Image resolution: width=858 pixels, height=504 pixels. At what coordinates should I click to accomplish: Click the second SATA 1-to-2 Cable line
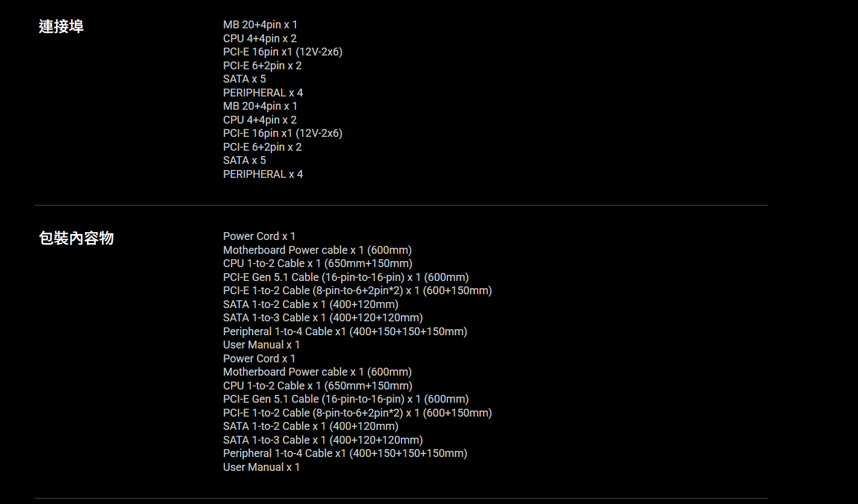click(x=311, y=426)
